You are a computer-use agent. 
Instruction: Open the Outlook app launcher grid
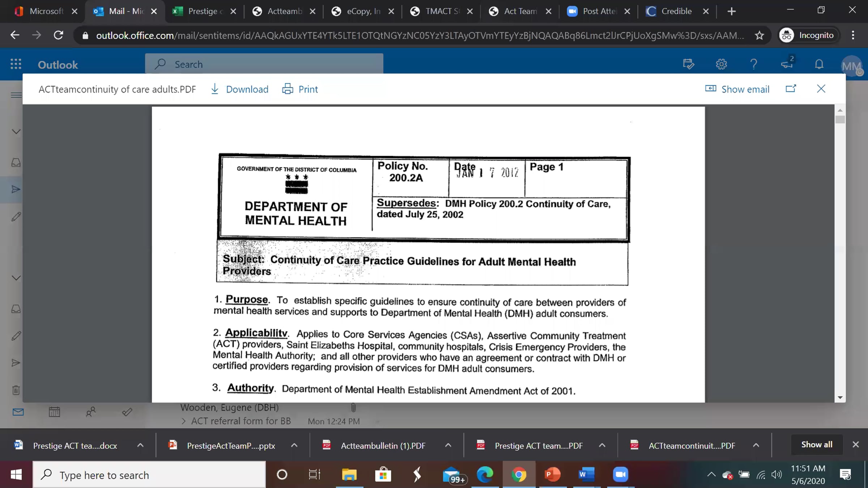pos(16,64)
